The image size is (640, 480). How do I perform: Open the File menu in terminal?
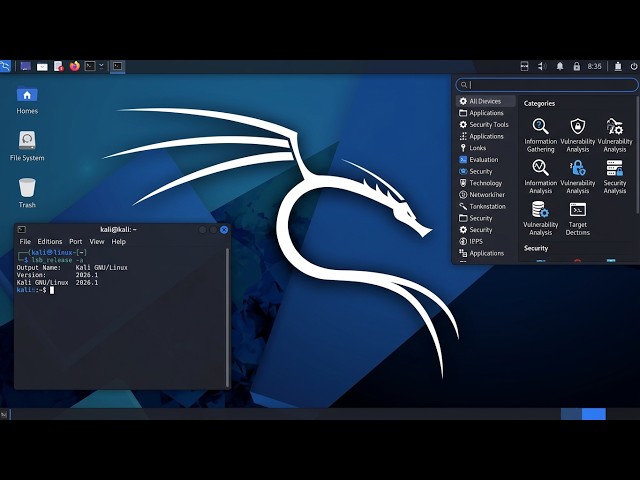tap(25, 242)
